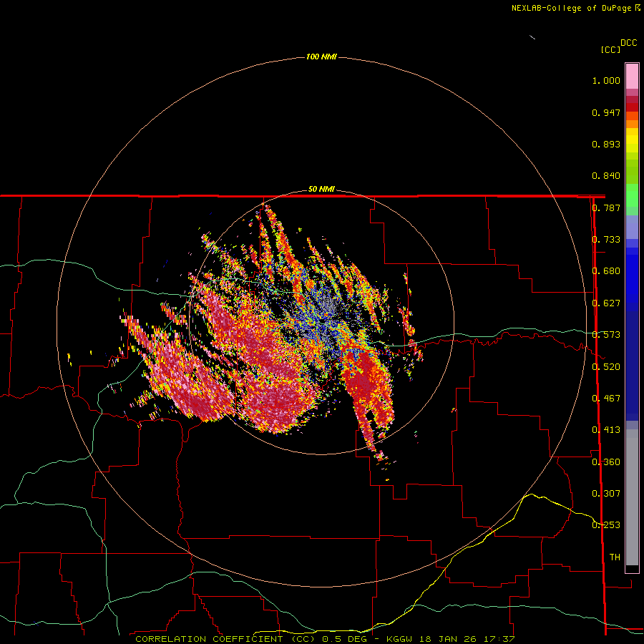The height and width of the screenshot is (644, 644).
Task: Click the 0.467 scale value
Action: [x=606, y=398]
